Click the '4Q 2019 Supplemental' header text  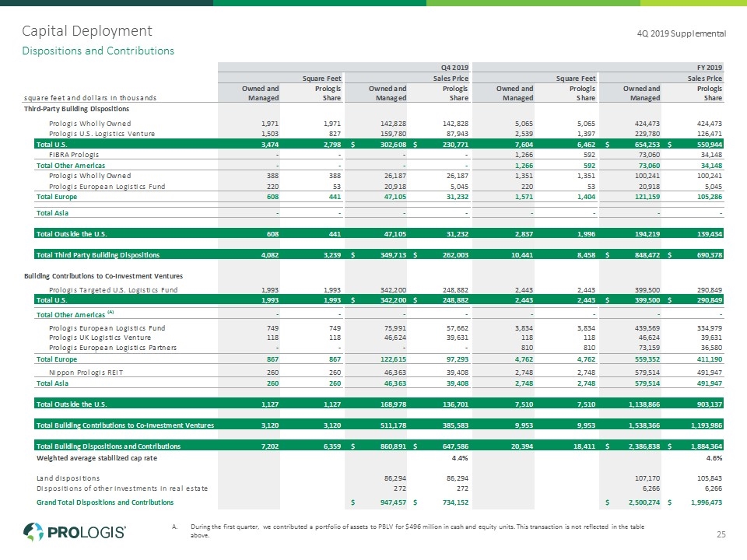point(682,33)
